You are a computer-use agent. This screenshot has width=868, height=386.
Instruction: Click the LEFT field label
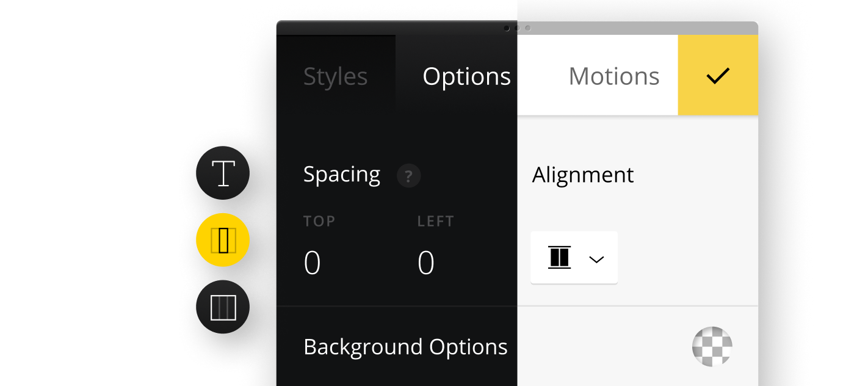tap(436, 221)
